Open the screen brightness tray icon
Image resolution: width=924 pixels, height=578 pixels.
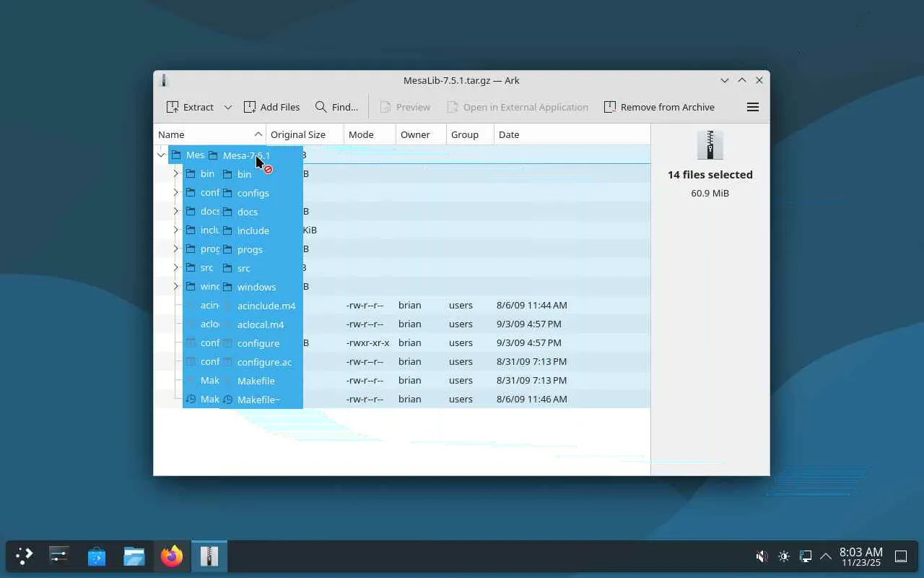point(784,556)
